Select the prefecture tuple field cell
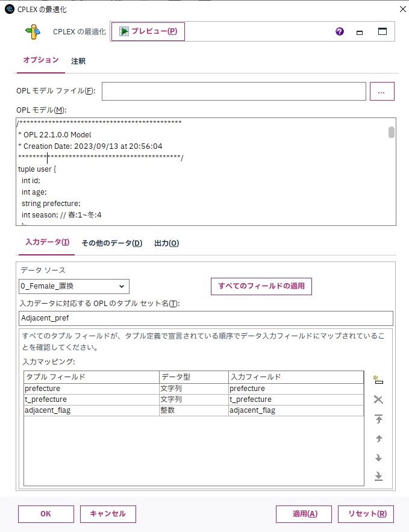This screenshot has width=409, height=532. pos(92,389)
